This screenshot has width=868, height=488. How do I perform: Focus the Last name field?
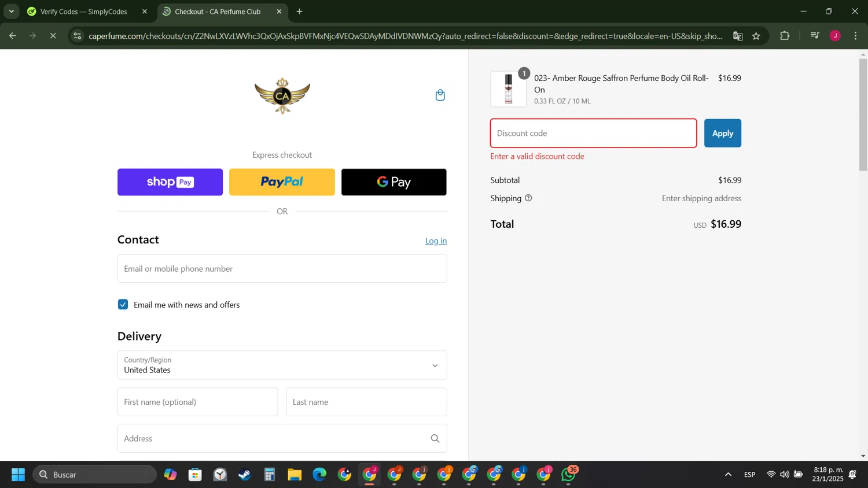click(366, 402)
